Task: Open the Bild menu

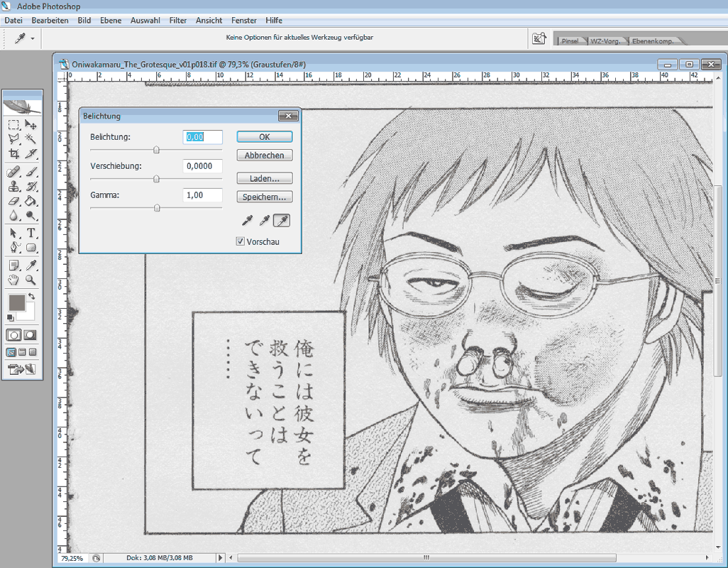Action: click(84, 21)
